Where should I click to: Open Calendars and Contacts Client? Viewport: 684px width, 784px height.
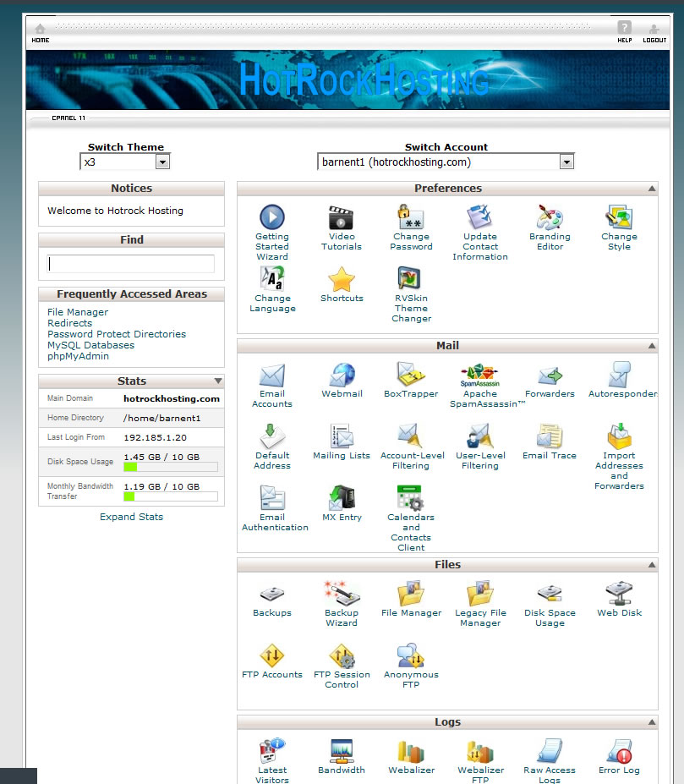(x=411, y=497)
